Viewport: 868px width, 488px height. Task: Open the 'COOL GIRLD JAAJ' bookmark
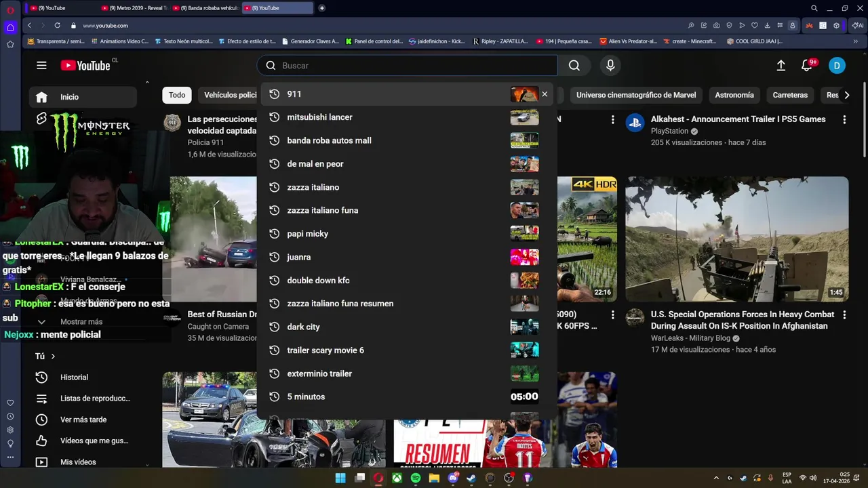tap(754, 41)
